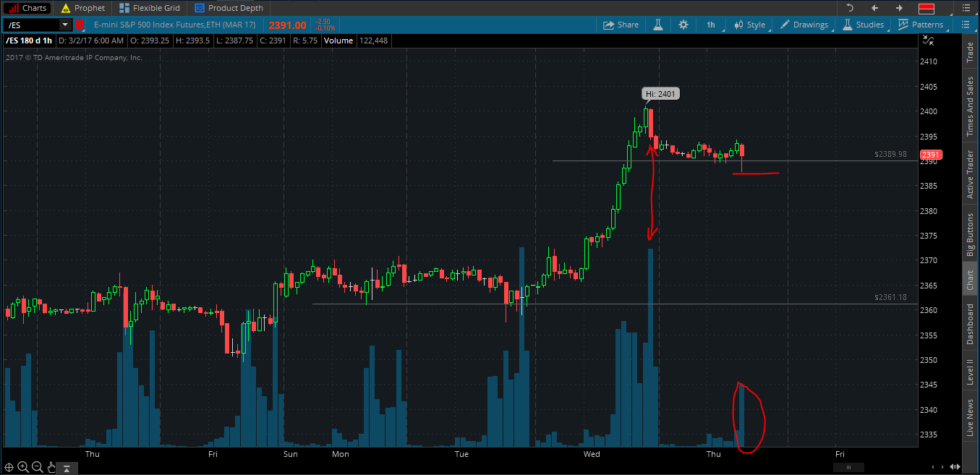Click the $2389.98 price level label
This screenshot has height=475, width=980.
[890, 155]
